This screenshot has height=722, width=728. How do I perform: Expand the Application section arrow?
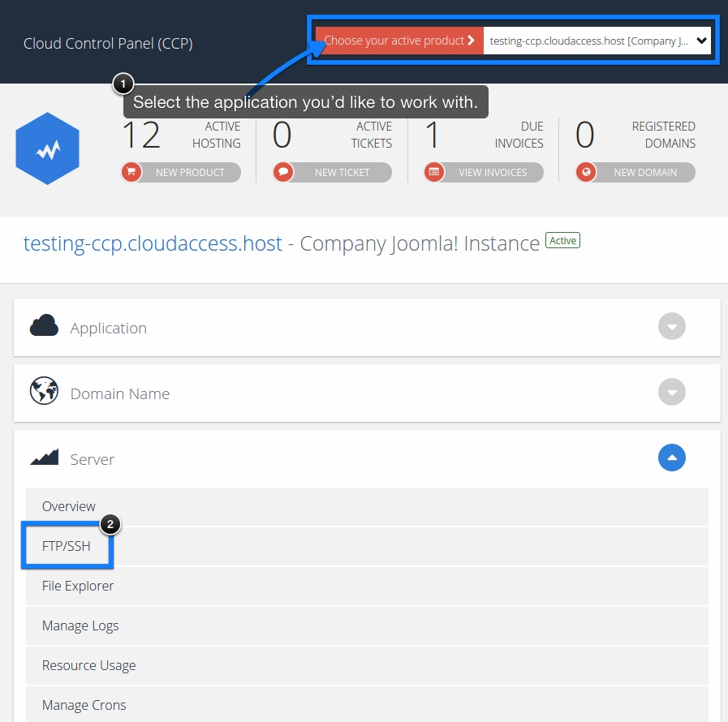tap(672, 326)
